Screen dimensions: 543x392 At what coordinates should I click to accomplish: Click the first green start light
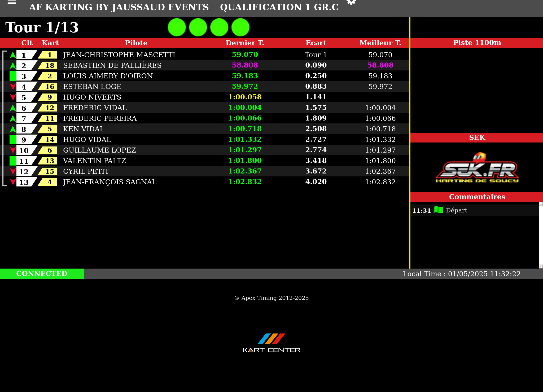click(177, 27)
